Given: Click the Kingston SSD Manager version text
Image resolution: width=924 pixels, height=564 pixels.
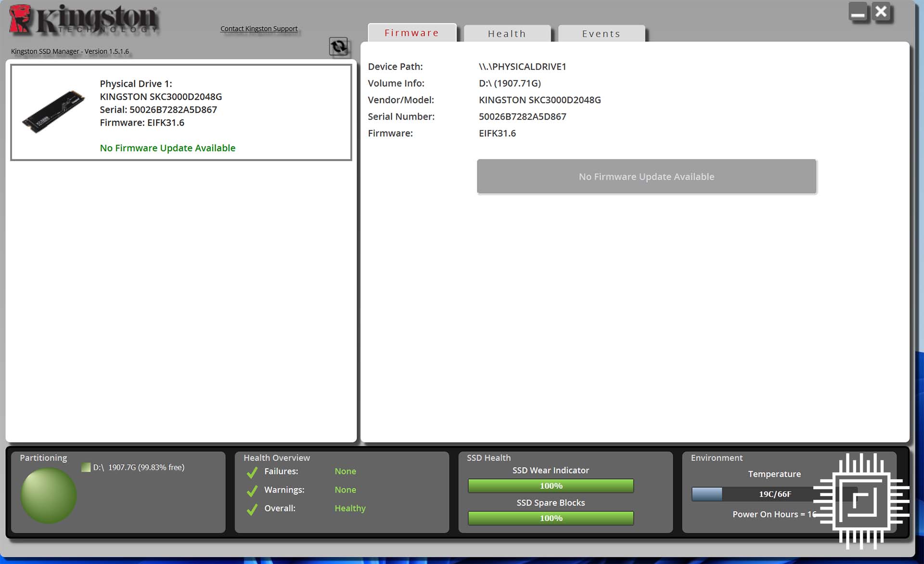Looking at the screenshot, I should [x=70, y=51].
